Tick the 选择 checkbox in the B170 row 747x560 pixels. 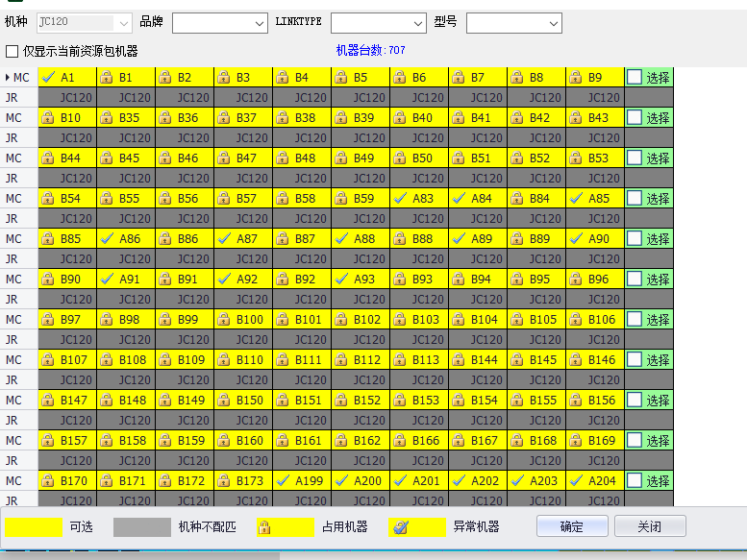point(635,481)
